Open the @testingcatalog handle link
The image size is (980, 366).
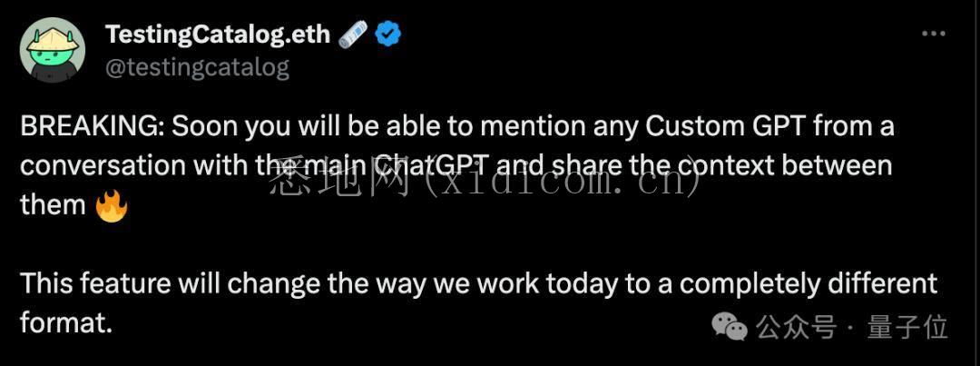(197, 67)
